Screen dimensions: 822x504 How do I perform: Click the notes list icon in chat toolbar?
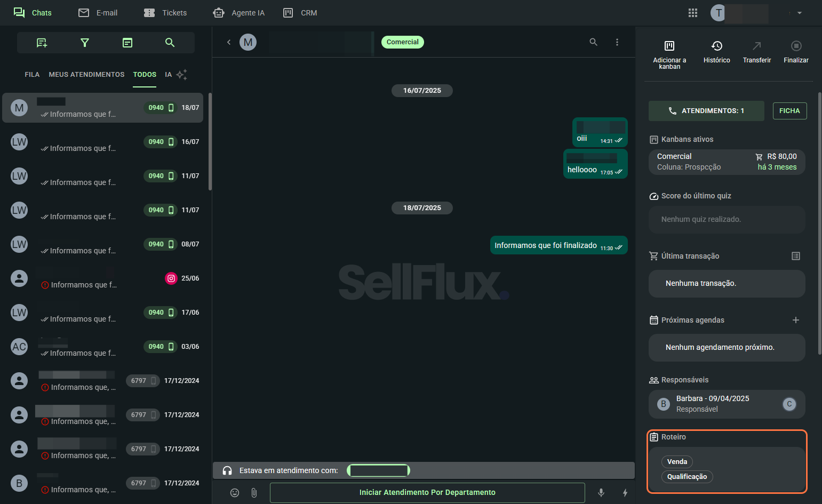pos(127,43)
